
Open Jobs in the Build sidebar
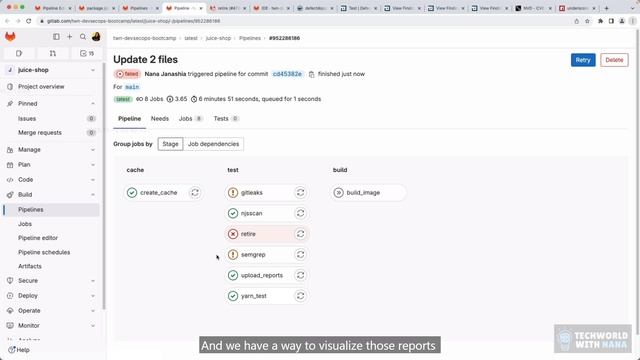(x=25, y=224)
